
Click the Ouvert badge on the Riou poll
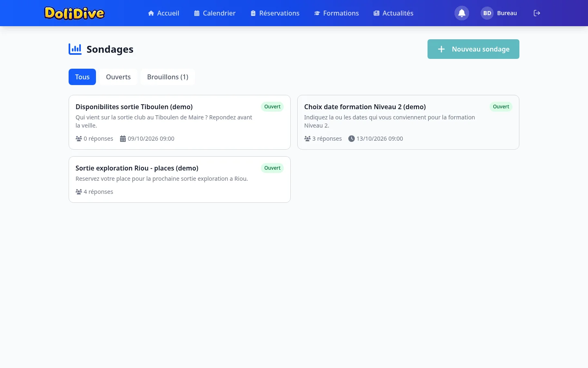point(272,168)
